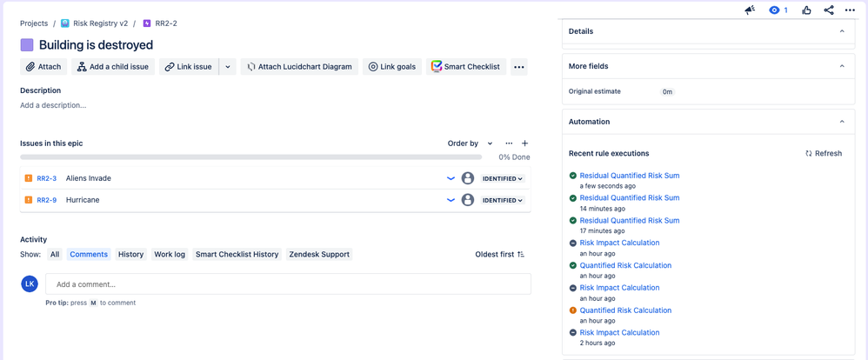The height and width of the screenshot is (360, 868).
Task: Open Hurricane IDENTIFIED status dropdown
Action: click(x=503, y=201)
